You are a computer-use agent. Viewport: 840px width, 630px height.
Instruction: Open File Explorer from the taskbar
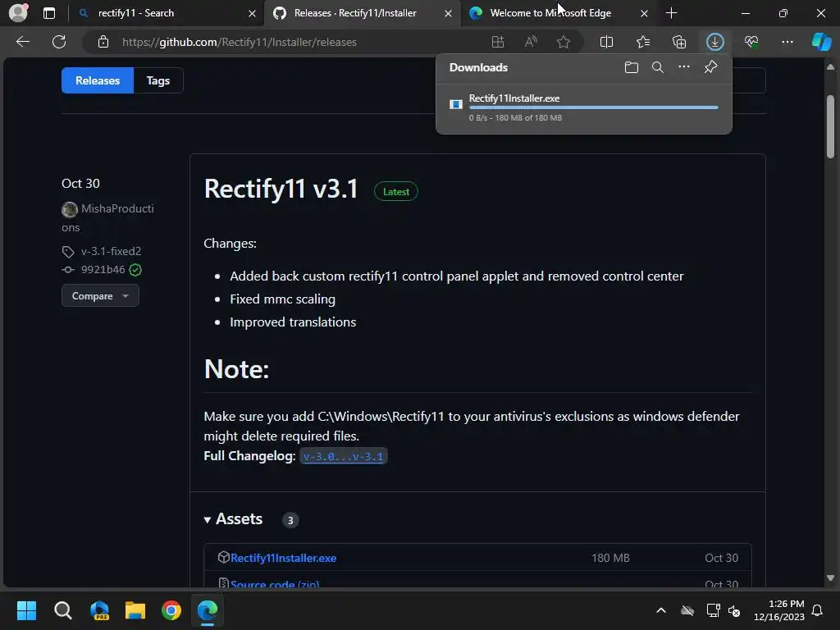135,610
